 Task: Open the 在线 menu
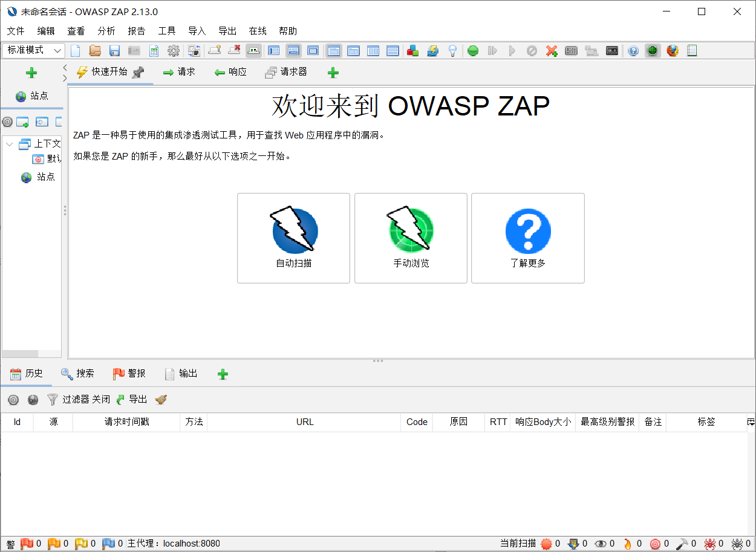tap(258, 31)
